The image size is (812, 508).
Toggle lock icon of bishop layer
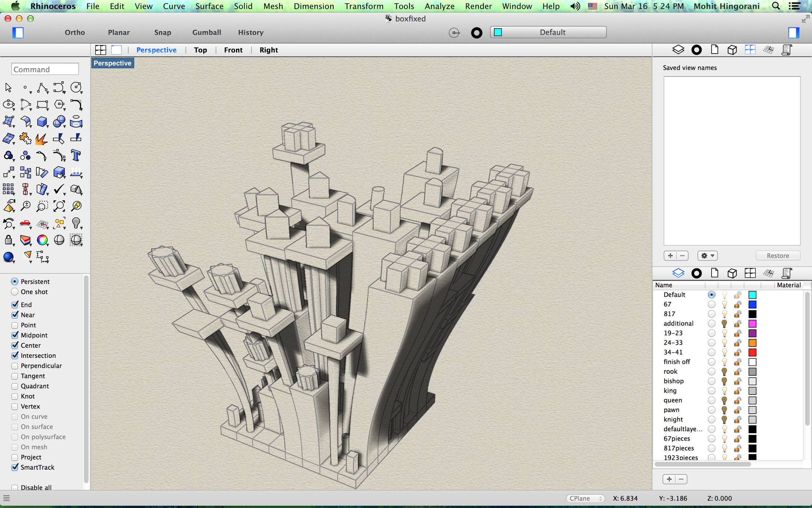point(737,381)
